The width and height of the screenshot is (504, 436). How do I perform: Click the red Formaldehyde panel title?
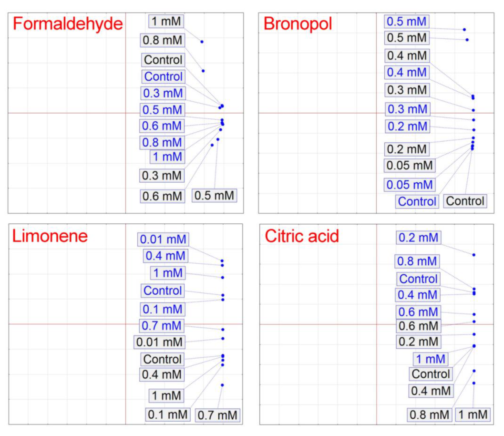click(x=68, y=24)
